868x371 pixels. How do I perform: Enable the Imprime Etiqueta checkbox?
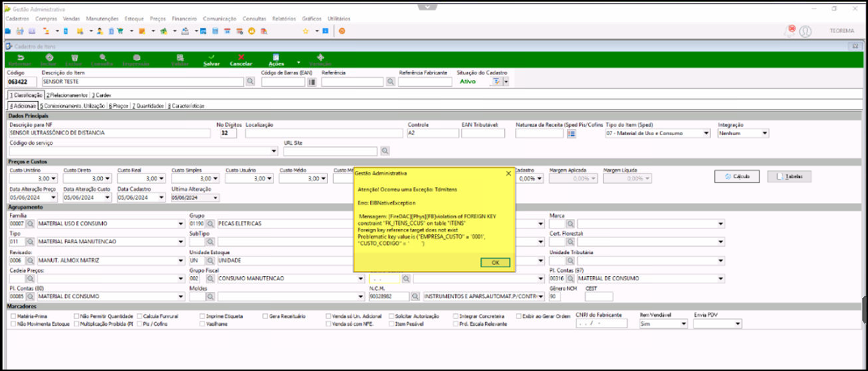pyautogui.click(x=202, y=316)
